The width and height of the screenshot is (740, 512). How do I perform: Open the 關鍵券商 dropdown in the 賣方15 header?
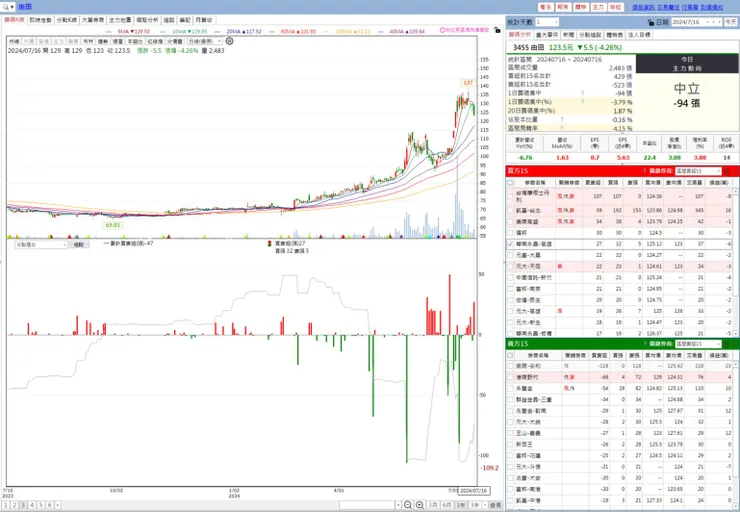tap(698, 344)
